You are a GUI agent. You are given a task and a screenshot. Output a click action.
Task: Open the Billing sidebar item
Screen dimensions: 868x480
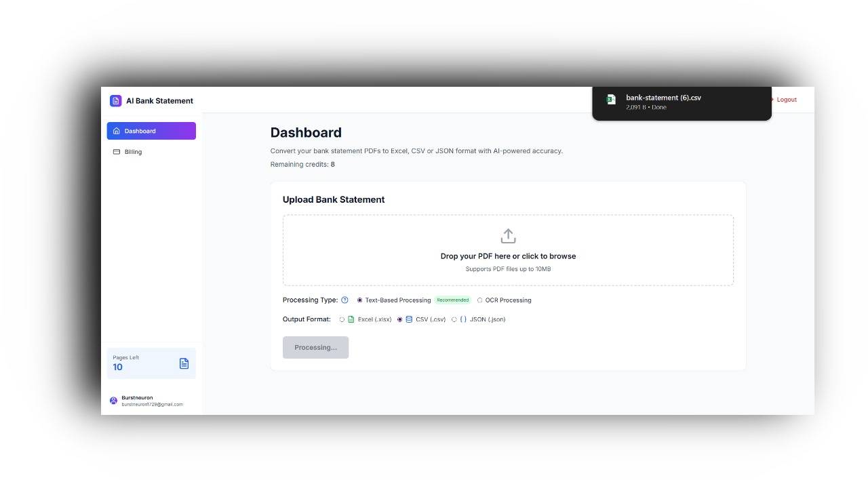tap(151, 152)
